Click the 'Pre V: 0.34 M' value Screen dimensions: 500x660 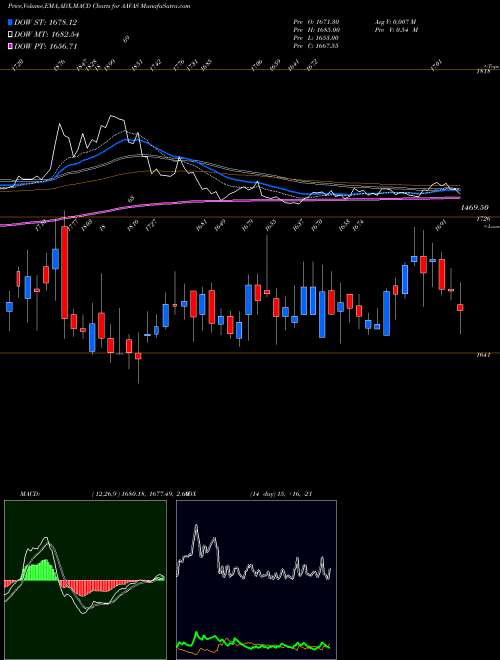click(395, 30)
